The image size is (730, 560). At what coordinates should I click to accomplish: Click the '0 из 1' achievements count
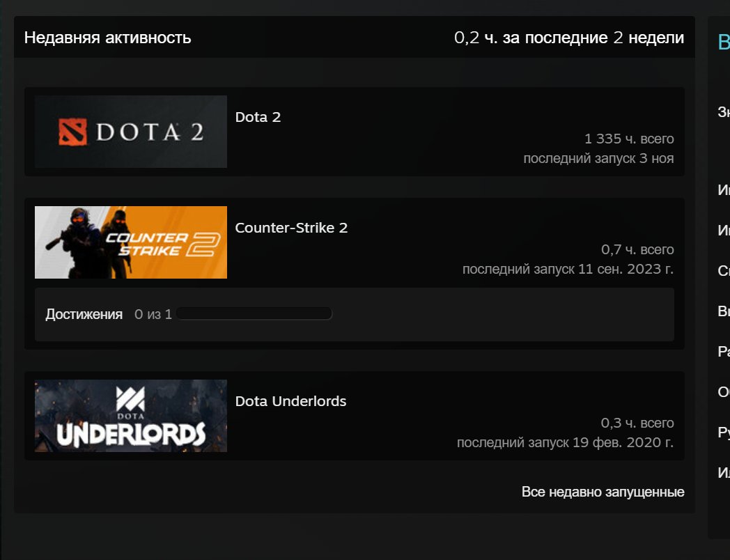click(153, 315)
